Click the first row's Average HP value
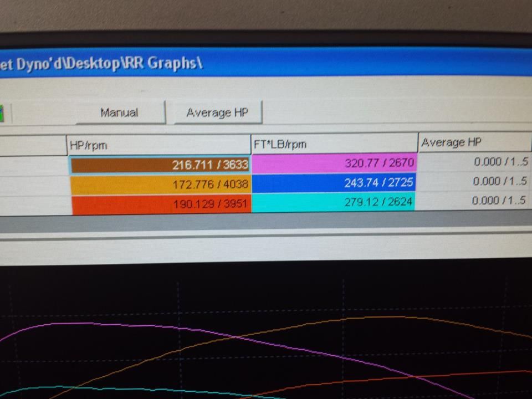The image size is (532, 399). (474, 162)
